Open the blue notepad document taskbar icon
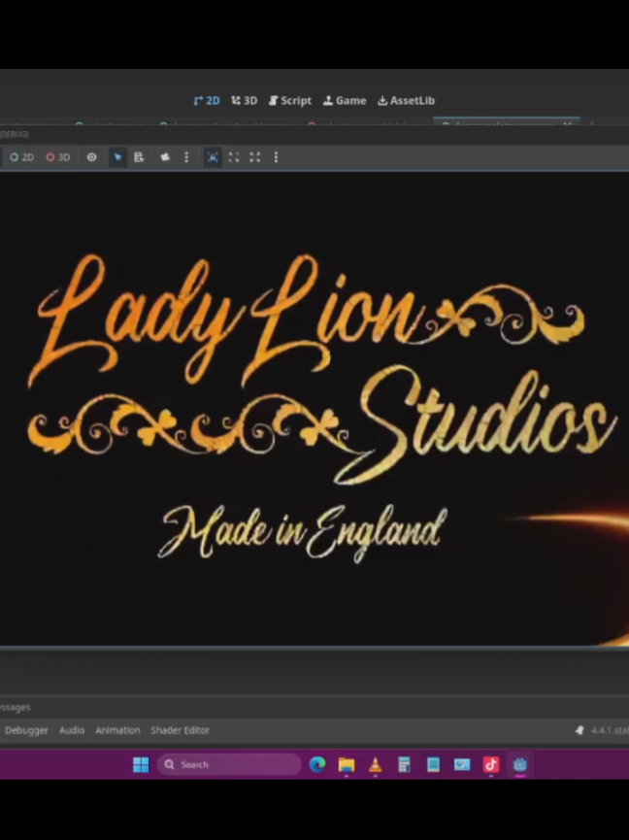629x840 pixels. [x=433, y=764]
